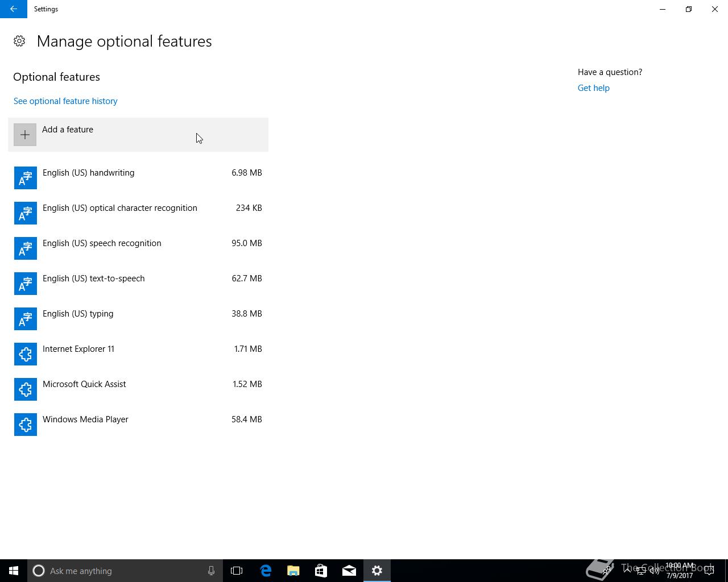Select English (US) handwriting entry
Screen dimensions: 728x582
(138, 178)
